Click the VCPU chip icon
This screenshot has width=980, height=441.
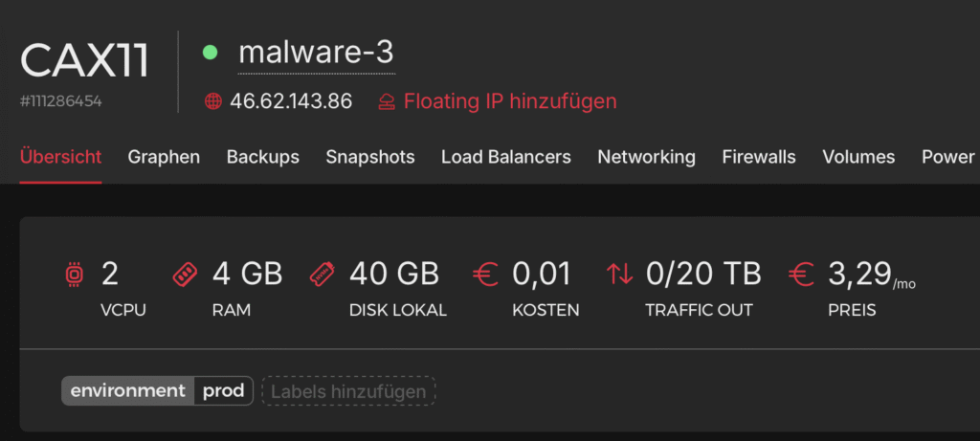coord(73,276)
